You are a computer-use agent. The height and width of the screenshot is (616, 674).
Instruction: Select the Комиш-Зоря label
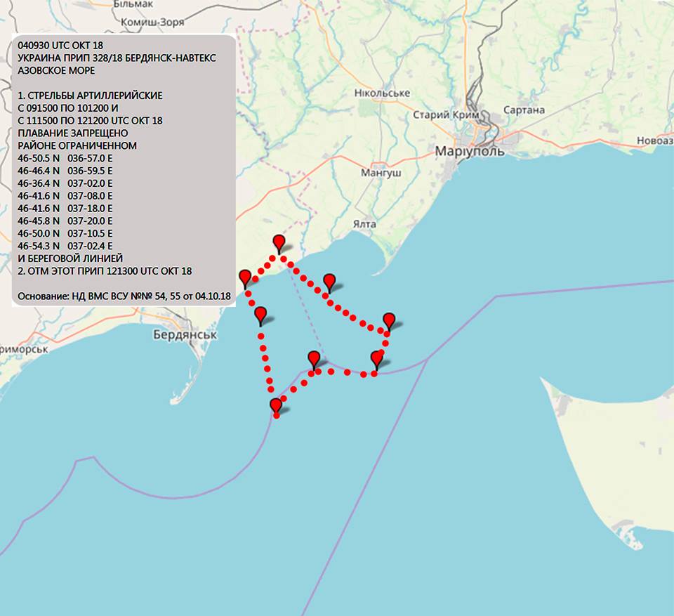[152, 22]
